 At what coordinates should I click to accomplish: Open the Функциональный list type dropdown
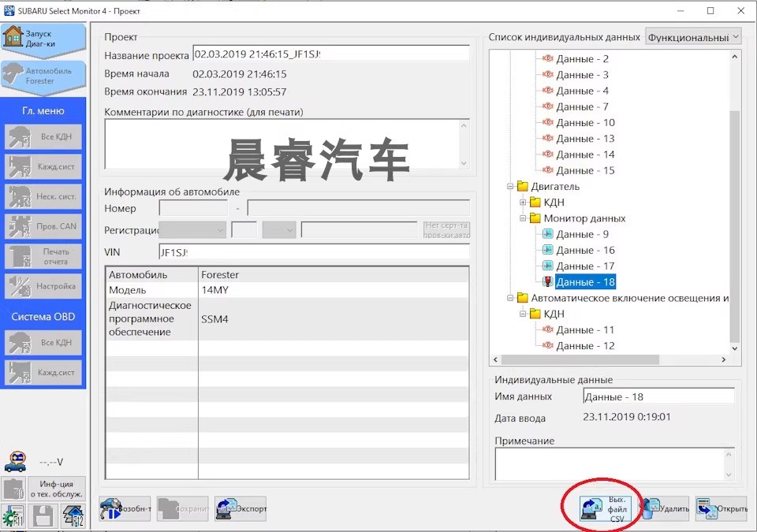[693, 37]
